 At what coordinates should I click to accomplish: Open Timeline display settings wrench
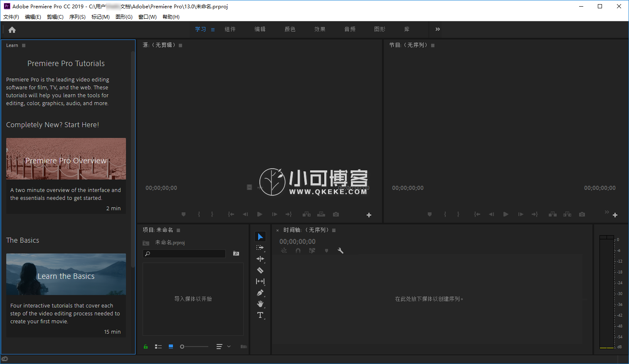click(340, 251)
